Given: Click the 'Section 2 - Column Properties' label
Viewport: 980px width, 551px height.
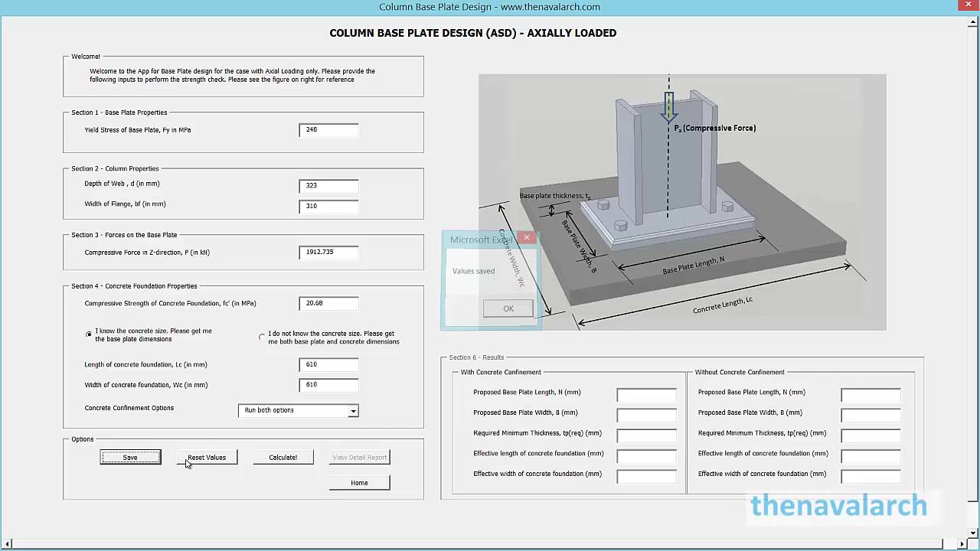Looking at the screenshot, I should pos(115,168).
